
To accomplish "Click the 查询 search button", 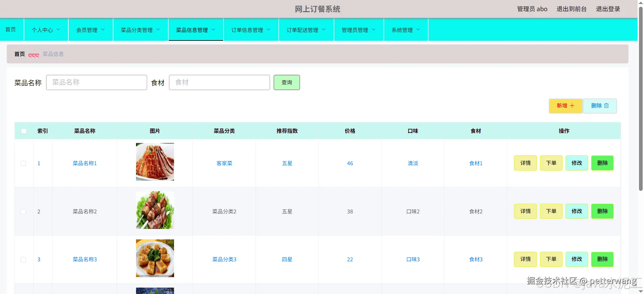I will 287,82.
